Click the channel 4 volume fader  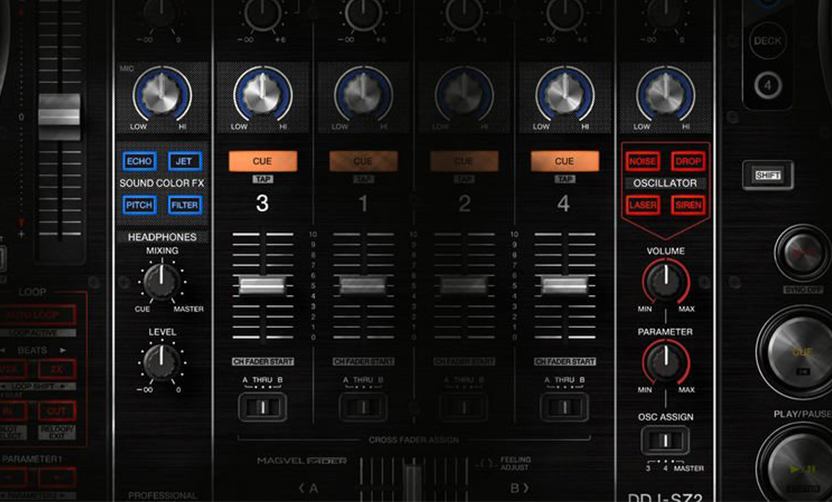tap(565, 284)
